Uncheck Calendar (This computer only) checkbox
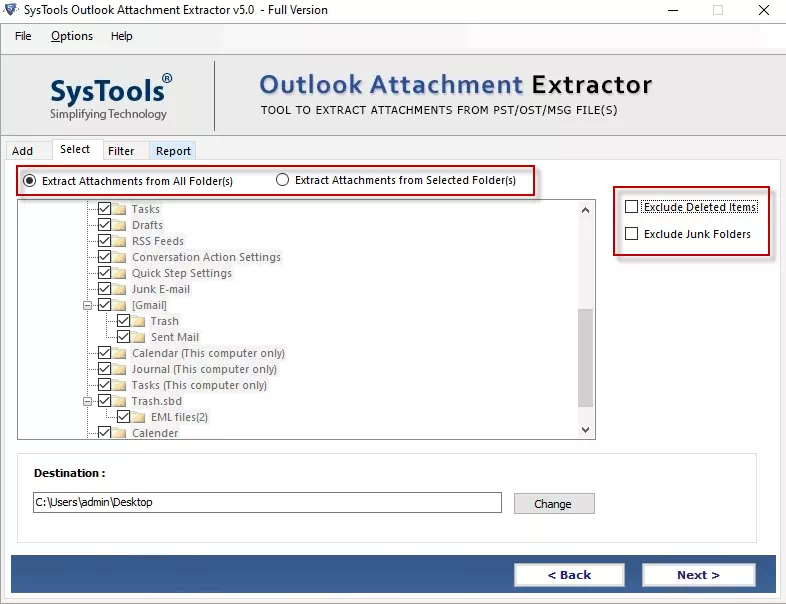Viewport: 786px width, 604px height. click(104, 352)
